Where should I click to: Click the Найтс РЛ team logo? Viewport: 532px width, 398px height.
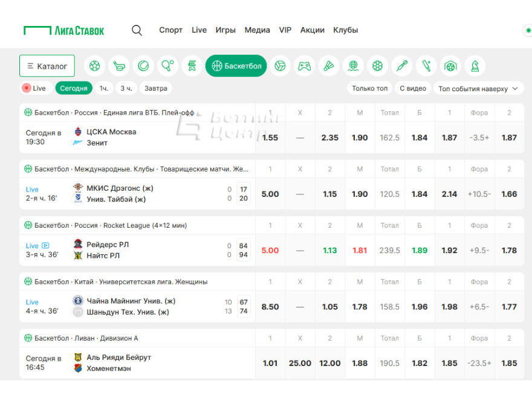coord(78,255)
